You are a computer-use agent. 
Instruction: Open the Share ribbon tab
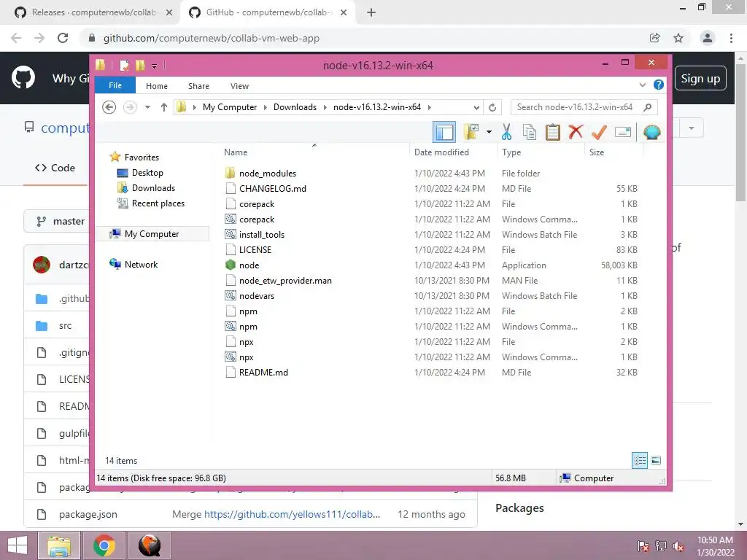click(x=198, y=86)
